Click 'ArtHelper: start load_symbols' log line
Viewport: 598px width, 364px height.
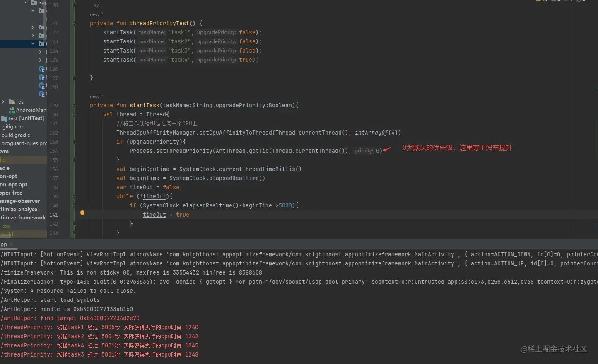point(50,300)
